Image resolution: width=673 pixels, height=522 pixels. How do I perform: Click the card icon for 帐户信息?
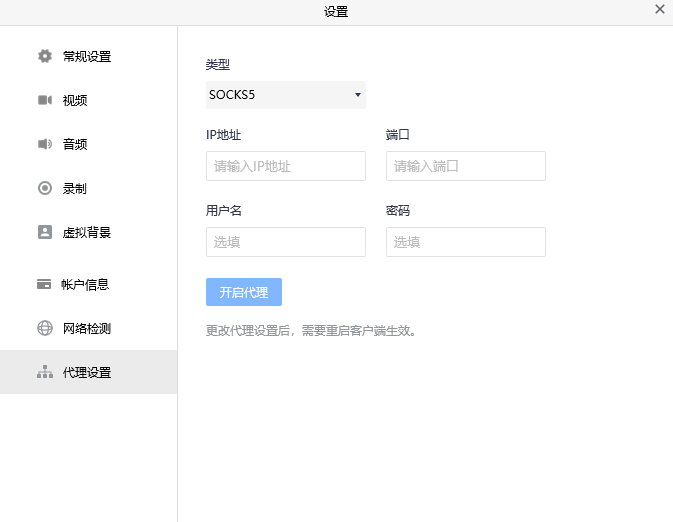coord(44,284)
